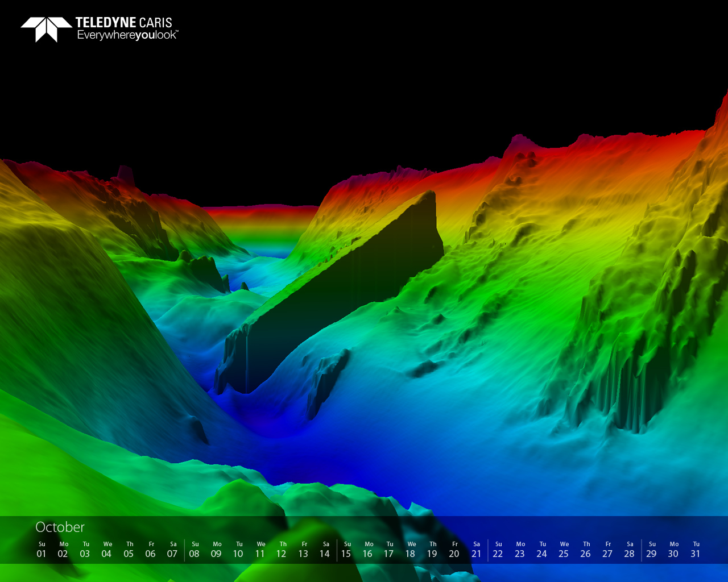Select Wednesday 11 on the calendar

pos(260,550)
